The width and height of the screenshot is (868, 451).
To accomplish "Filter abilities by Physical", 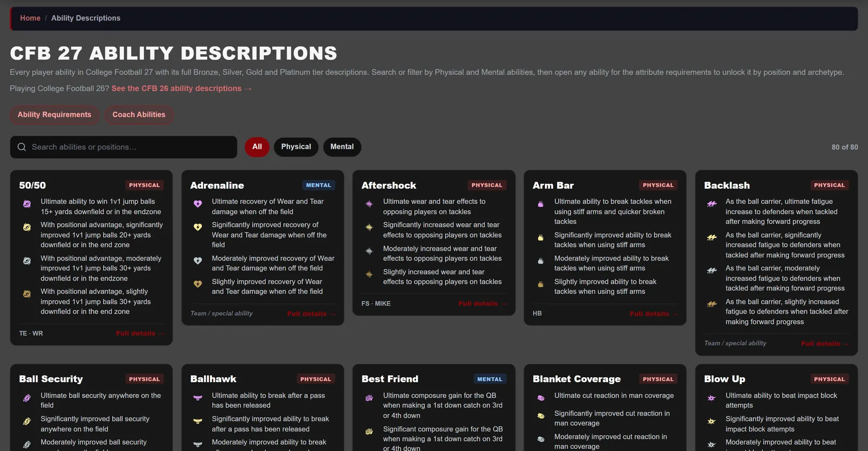I will pos(296,147).
